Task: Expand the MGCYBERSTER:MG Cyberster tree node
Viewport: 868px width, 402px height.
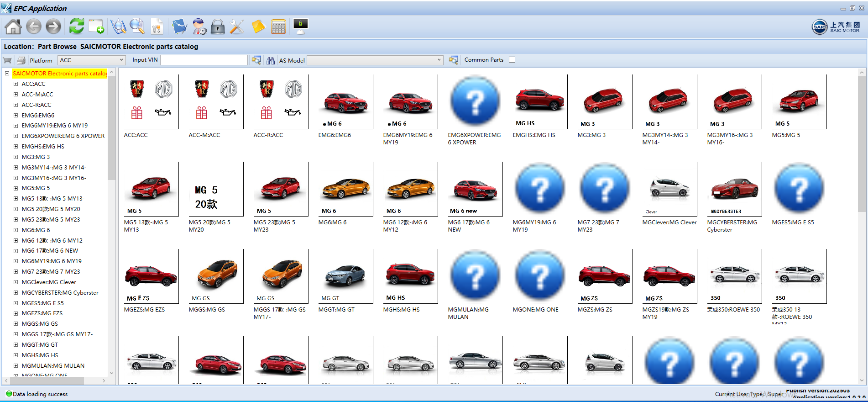Action: pyautogui.click(x=16, y=293)
